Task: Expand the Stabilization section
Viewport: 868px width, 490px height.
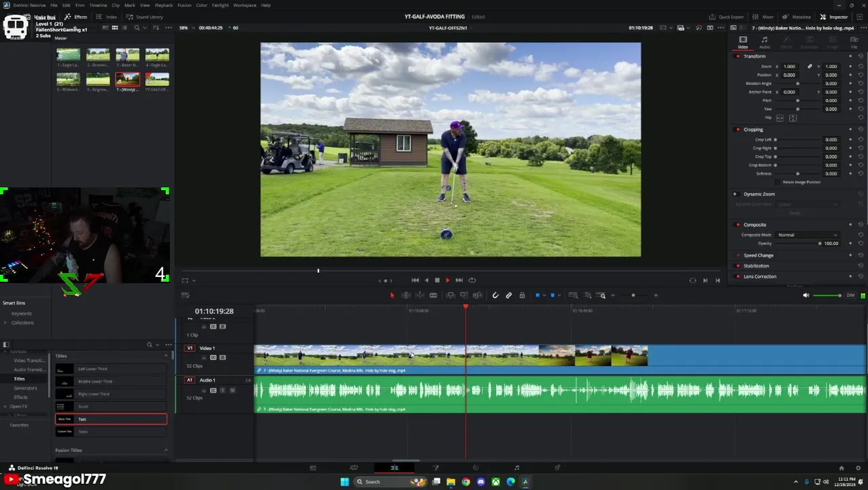Action: [x=756, y=266]
